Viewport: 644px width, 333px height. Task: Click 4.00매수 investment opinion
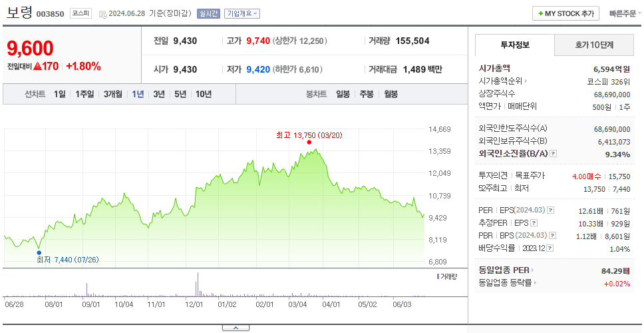[587, 176]
